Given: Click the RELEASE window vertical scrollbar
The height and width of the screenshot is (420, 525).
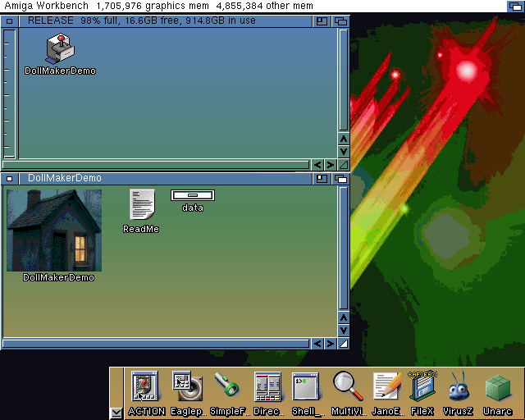Looking at the screenshot, I should point(344,80).
